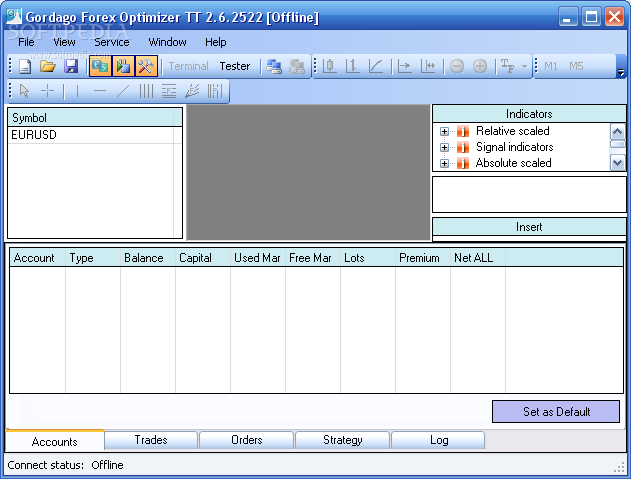Screen dimensions: 631x479
Task: Select the crosshair tool
Action: click(x=47, y=91)
